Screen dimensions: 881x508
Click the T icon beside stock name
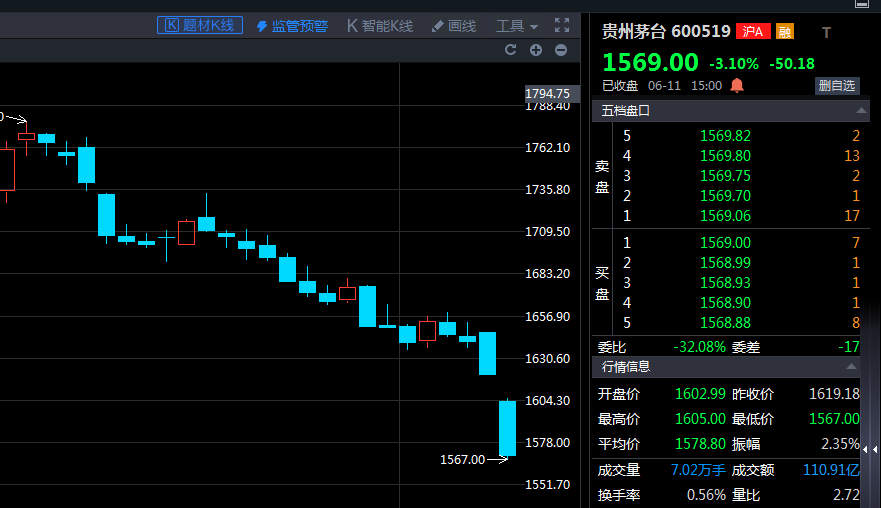coord(826,33)
